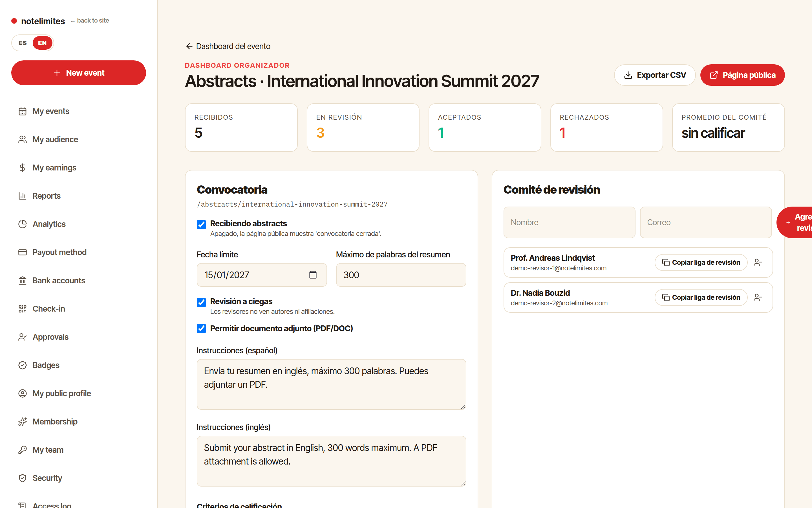Open Reports in the sidebar

[46, 196]
